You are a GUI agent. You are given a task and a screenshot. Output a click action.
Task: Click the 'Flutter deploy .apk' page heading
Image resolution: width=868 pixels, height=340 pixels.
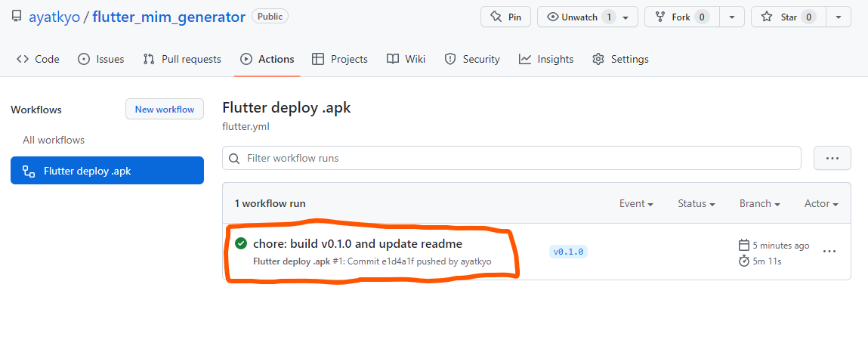click(286, 108)
